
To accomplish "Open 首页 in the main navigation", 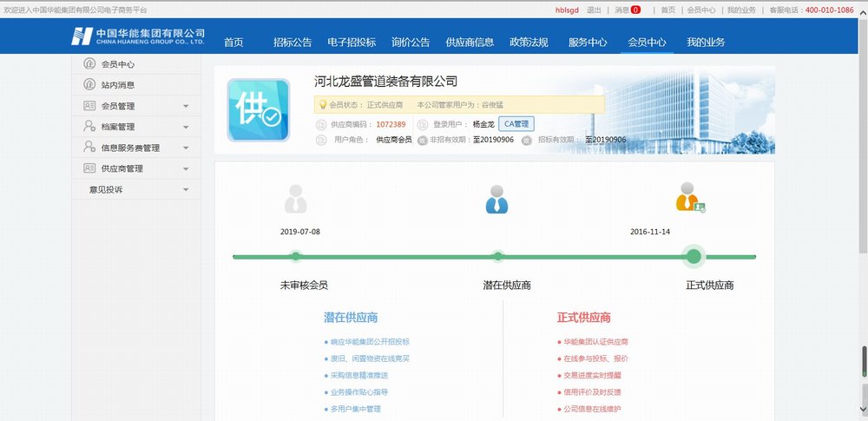I will click(233, 43).
